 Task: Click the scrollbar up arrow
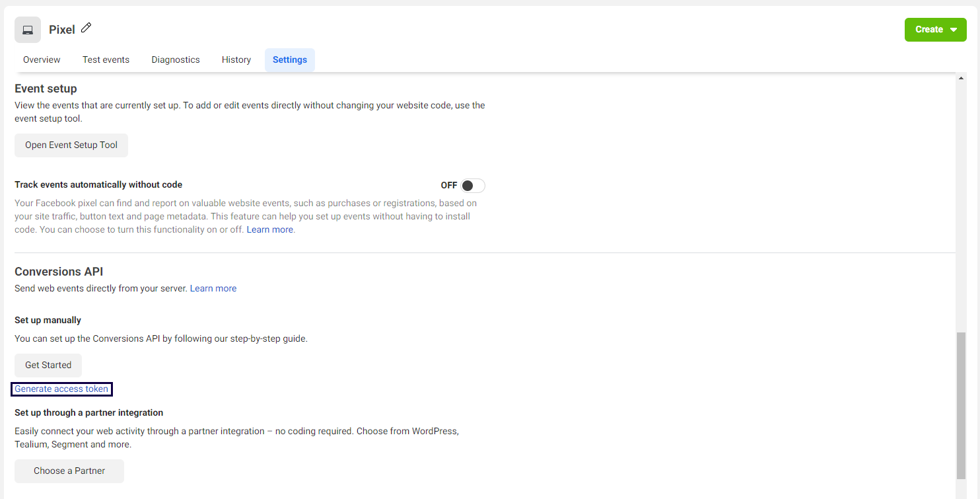click(x=962, y=77)
